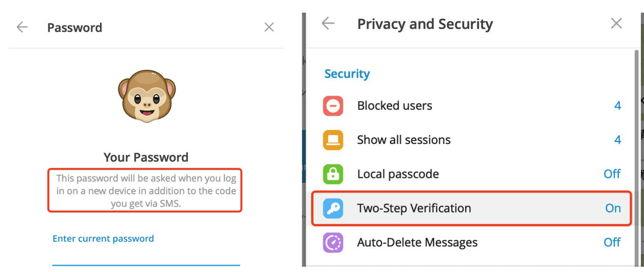The height and width of the screenshot is (272, 644).
Task: Click the orange Show all sessions laptop icon
Action: click(x=333, y=140)
